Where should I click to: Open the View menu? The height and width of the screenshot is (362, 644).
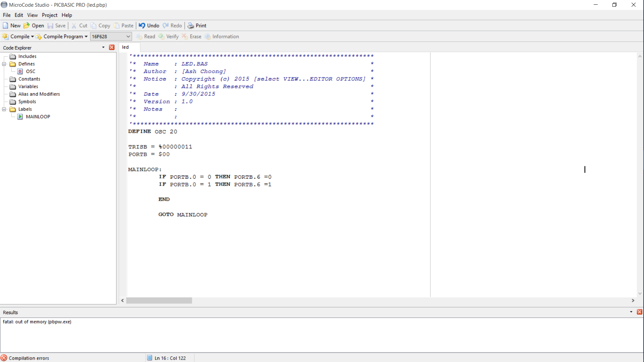pos(32,15)
